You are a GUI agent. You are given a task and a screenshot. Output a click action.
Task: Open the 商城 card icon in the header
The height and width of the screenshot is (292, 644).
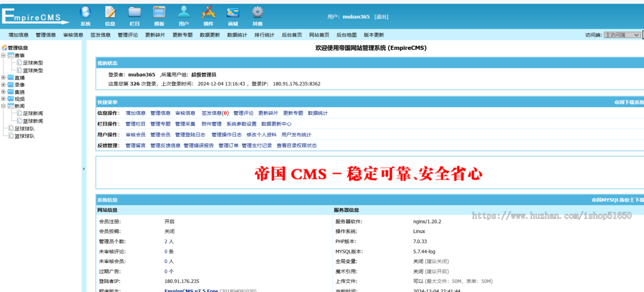[x=233, y=12]
